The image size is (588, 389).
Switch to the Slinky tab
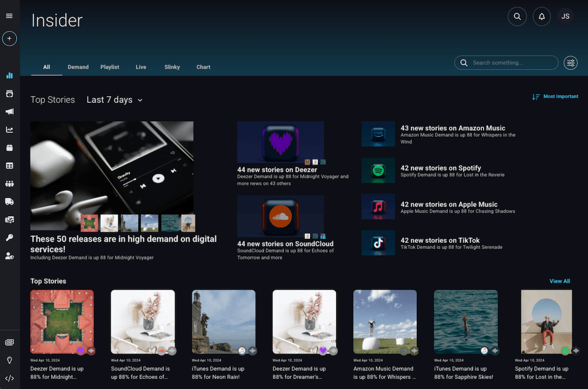[x=172, y=67]
